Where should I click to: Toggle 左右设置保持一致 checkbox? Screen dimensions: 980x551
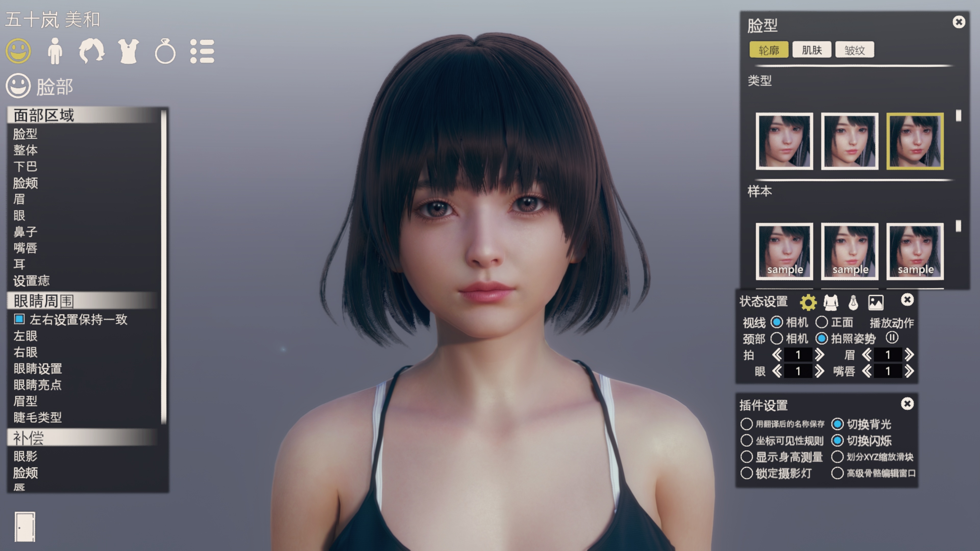(19, 319)
